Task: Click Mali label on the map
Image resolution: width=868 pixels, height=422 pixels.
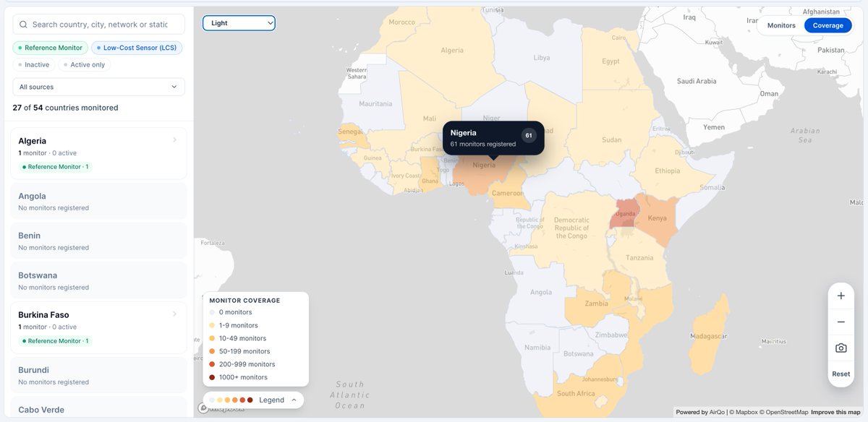Action: [430, 119]
